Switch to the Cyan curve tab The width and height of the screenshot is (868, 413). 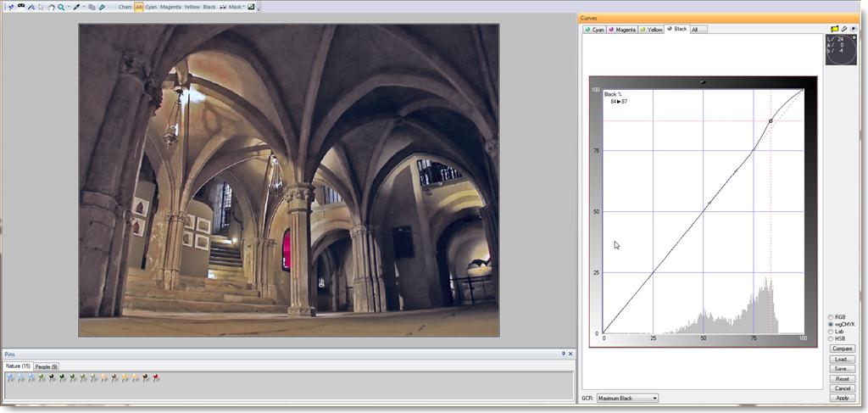(x=594, y=30)
